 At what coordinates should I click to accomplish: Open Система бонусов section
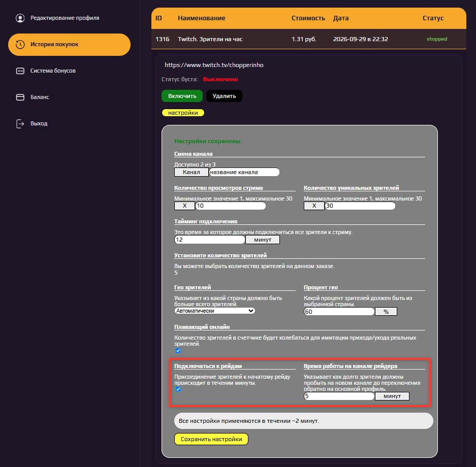tap(53, 71)
